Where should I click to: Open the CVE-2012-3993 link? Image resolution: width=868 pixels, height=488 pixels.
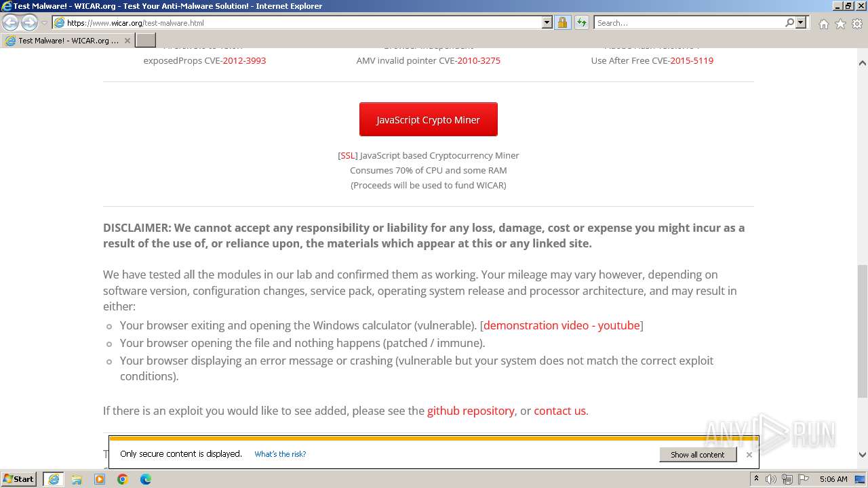pos(244,60)
